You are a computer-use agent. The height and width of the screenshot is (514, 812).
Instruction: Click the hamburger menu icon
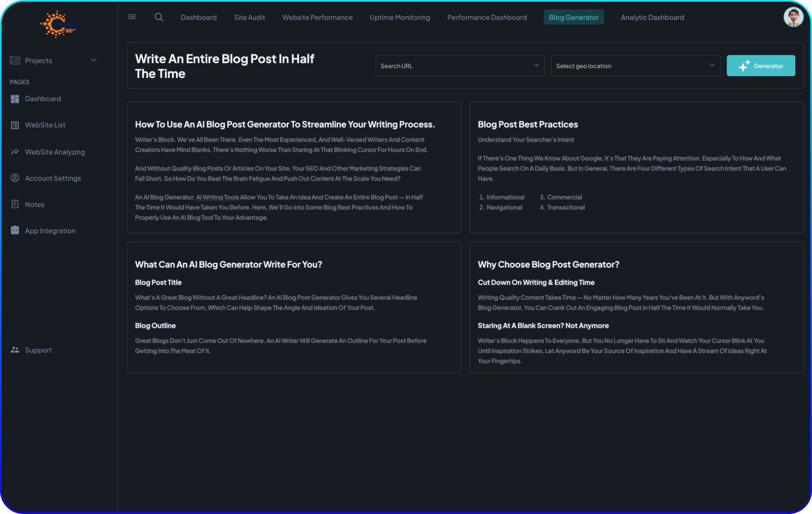pyautogui.click(x=132, y=17)
